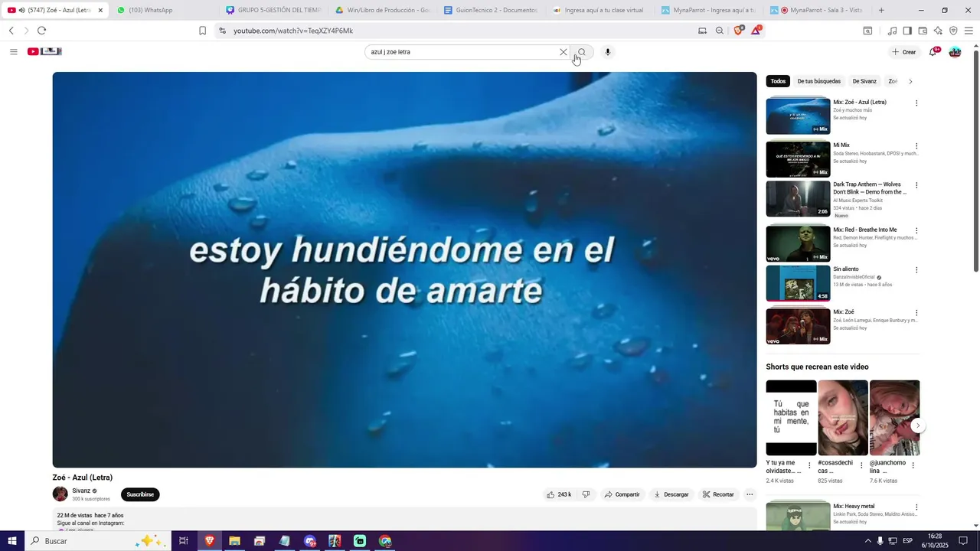
Task: Click the magnifier search button
Action: coord(582,52)
